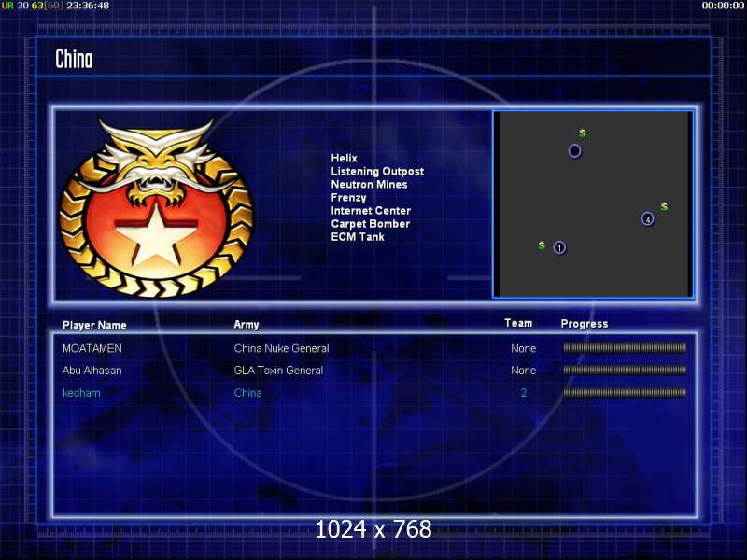This screenshot has height=560, width=747.
Task: Click Abu Alhasan's team value "None"
Action: (x=523, y=371)
